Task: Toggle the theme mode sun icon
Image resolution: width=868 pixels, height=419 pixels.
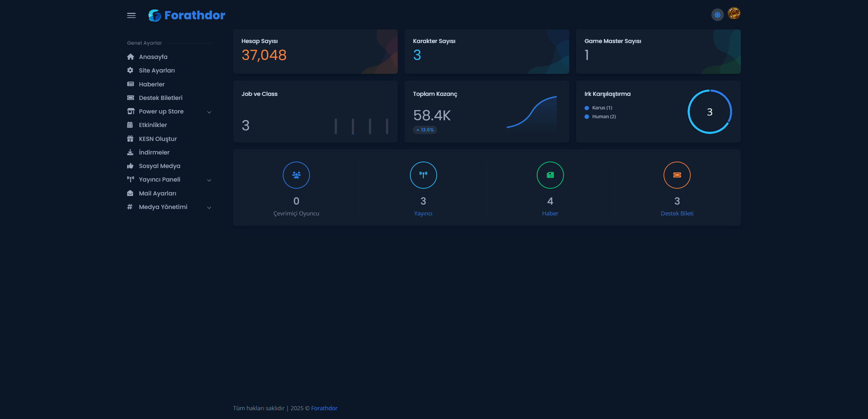Action: (x=717, y=15)
